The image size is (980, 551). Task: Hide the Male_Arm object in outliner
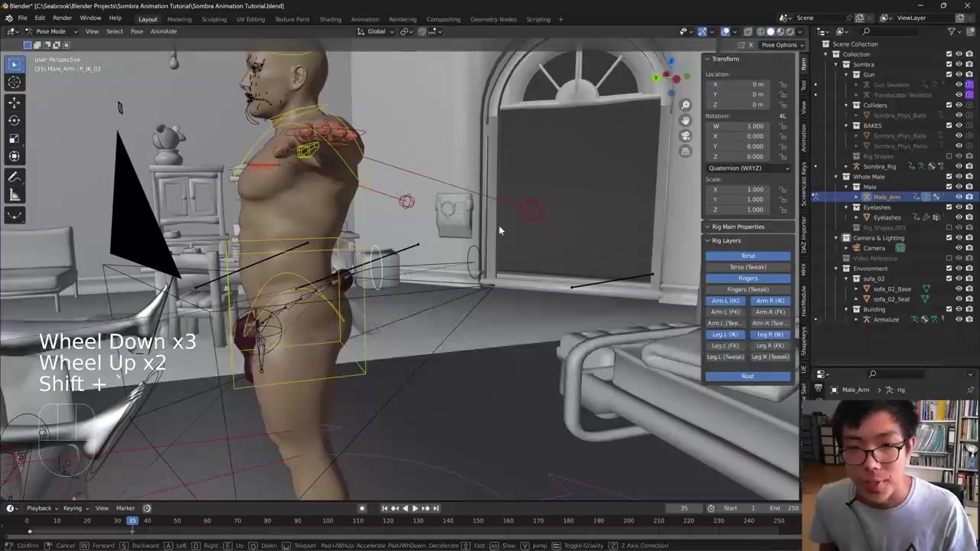pyautogui.click(x=959, y=197)
